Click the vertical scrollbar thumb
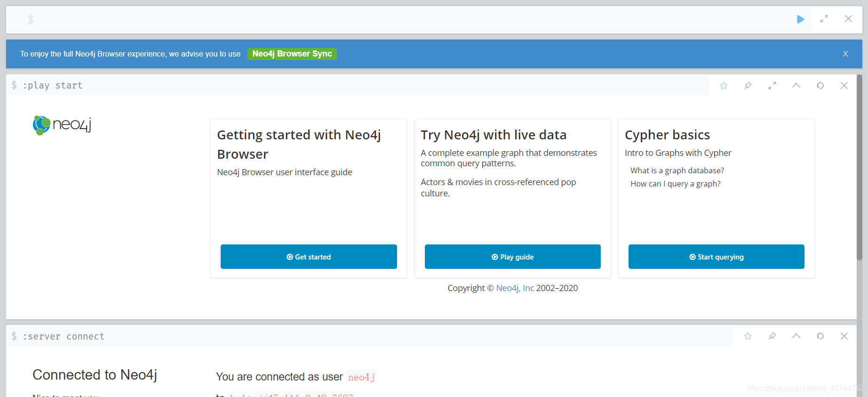 tap(860, 167)
